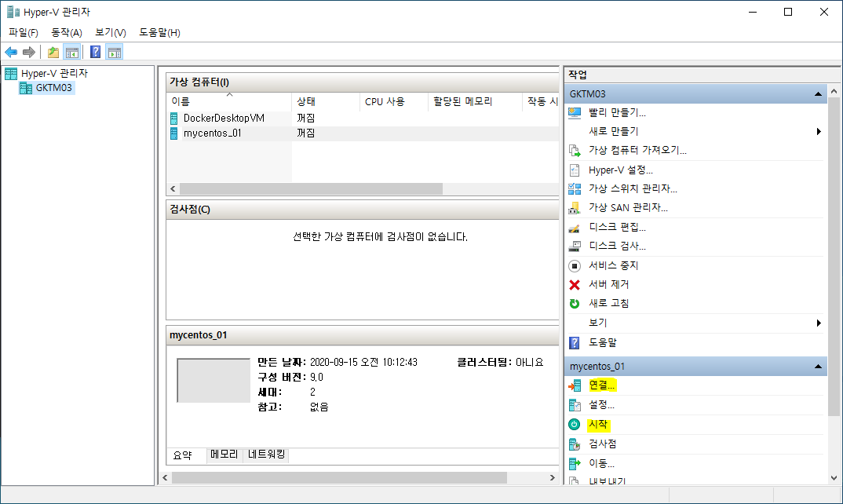
Task: Click the toolbar Help question mark icon
Action: coord(95,52)
